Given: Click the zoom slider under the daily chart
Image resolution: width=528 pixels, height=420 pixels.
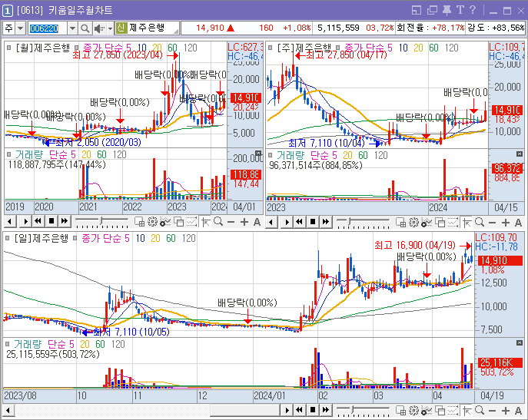Looking at the screenshot, I should (x=363, y=410).
